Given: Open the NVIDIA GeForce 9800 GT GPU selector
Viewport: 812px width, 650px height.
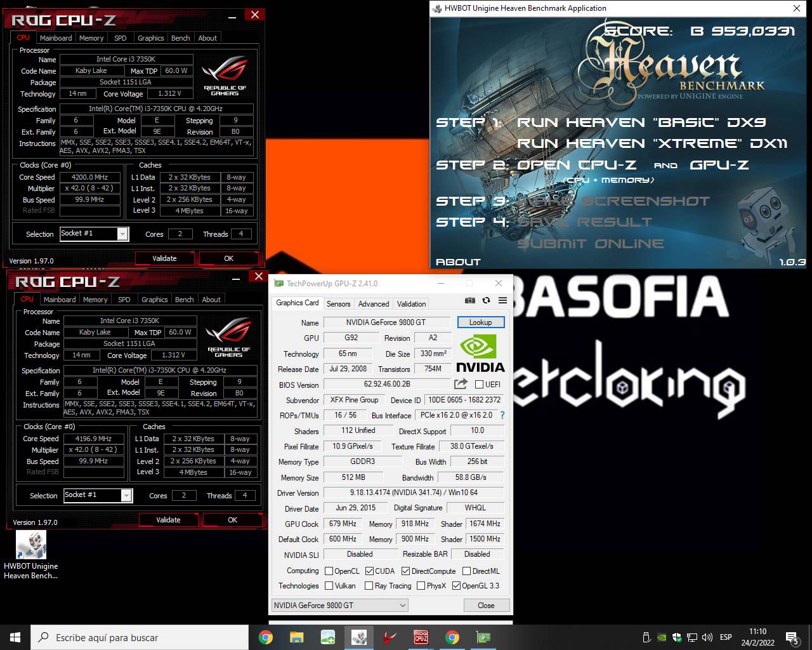Looking at the screenshot, I should click(x=339, y=606).
